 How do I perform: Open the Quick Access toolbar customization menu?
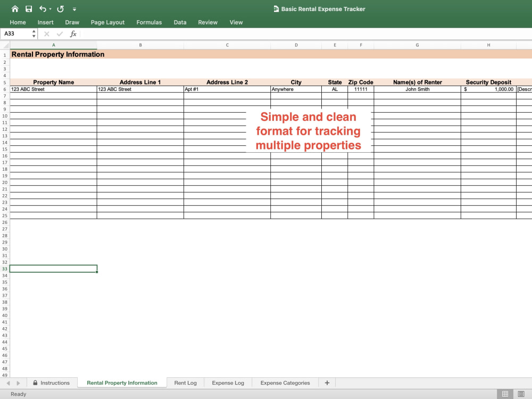coord(74,9)
